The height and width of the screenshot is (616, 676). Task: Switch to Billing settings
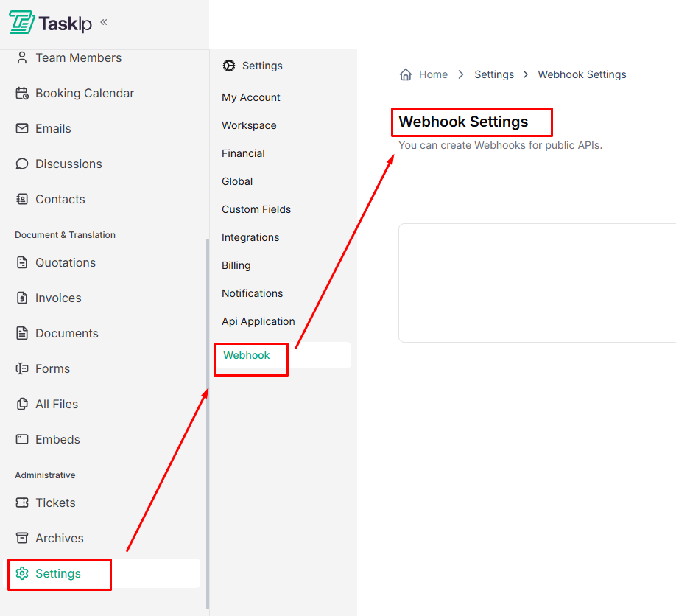(x=235, y=265)
